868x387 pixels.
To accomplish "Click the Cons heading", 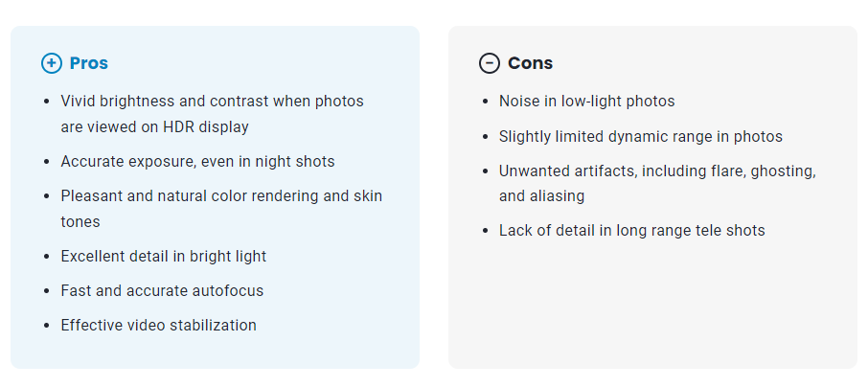I will coord(530,63).
